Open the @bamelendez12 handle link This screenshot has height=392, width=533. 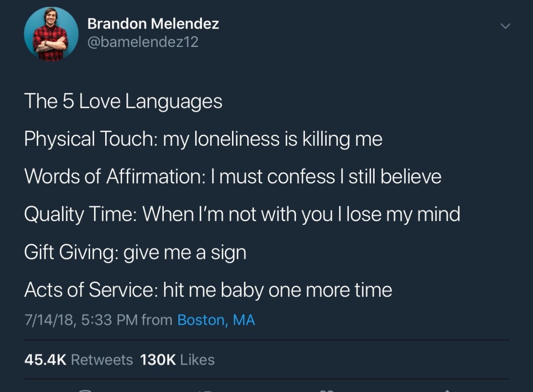pyautogui.click(x=143, y=42)
